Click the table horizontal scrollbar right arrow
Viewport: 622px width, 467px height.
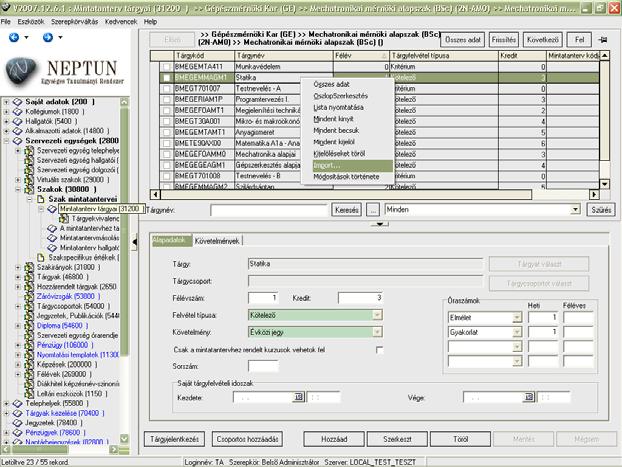point(594,194)
